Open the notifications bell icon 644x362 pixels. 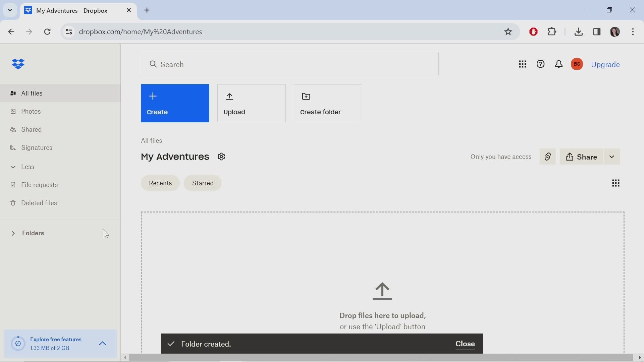click(558, 64)
